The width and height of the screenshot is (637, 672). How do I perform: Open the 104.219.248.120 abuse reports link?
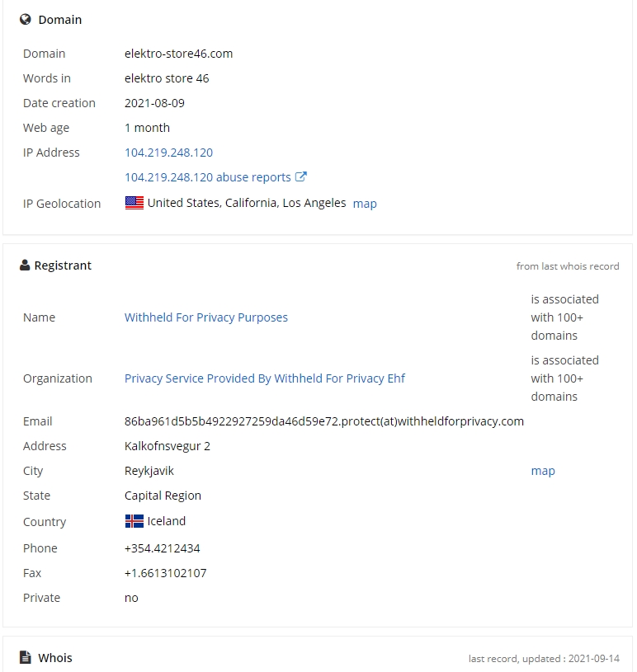[x=208, y=177]
